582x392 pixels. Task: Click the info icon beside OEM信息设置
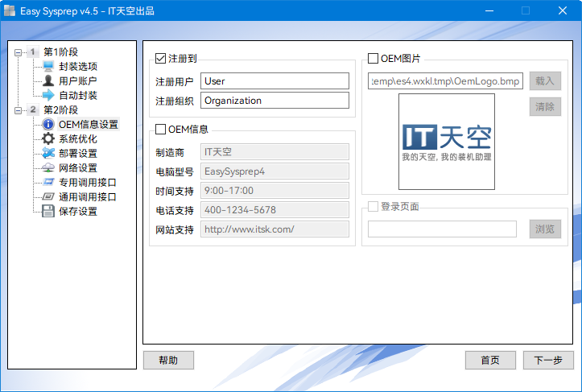[48, 124]
